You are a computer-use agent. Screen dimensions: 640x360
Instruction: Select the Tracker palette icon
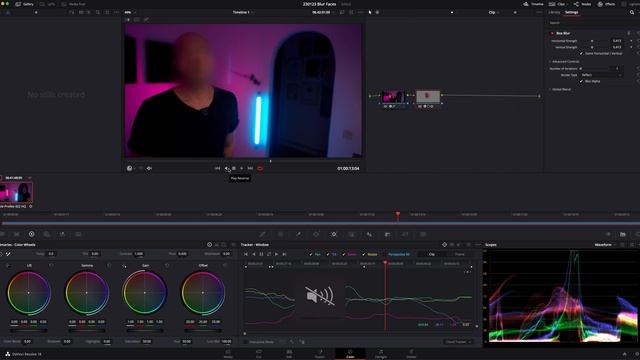point(334,234)
